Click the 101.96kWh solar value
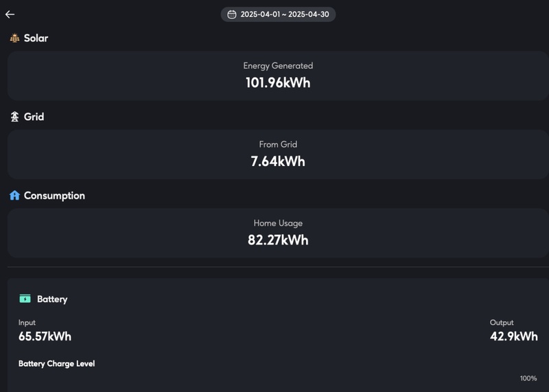 278,83
